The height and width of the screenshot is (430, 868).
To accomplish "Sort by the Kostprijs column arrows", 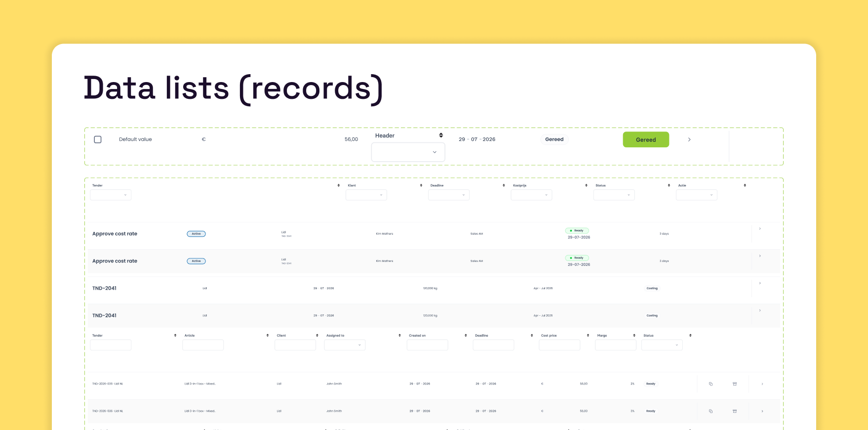I will [x=586, y=185].
